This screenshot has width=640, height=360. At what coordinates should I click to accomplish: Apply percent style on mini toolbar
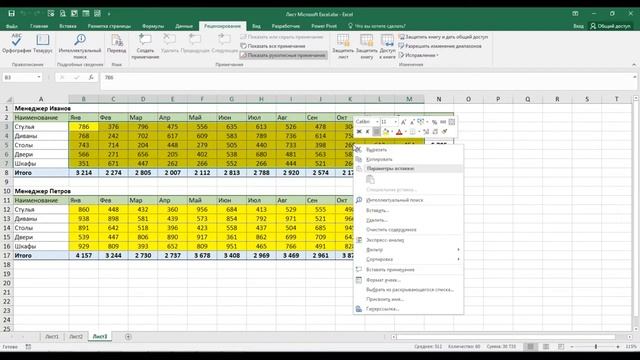pyautogui.click(x=434, y=122)
